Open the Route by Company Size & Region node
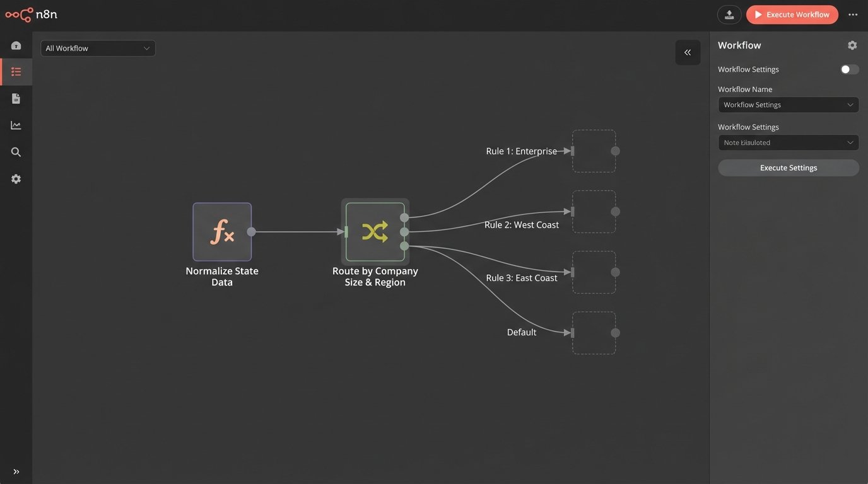This screenshot has width=868, height=484. pos(375,232)
